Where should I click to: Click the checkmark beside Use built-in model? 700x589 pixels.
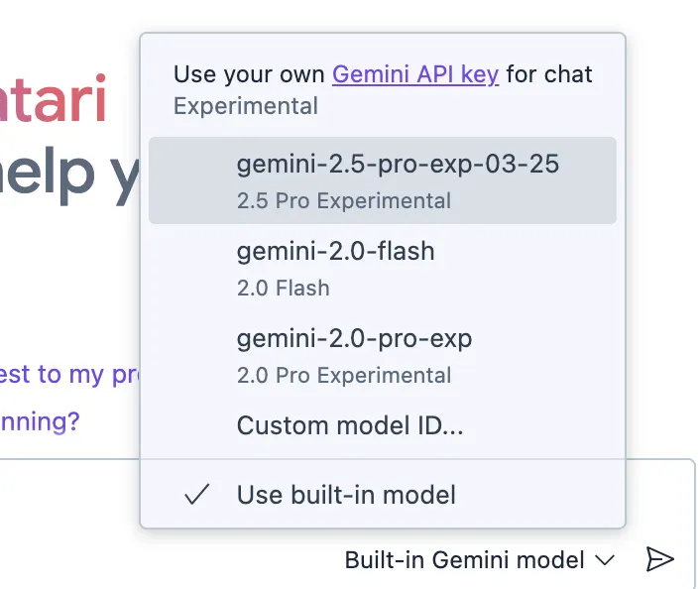[x=197, y=495]
